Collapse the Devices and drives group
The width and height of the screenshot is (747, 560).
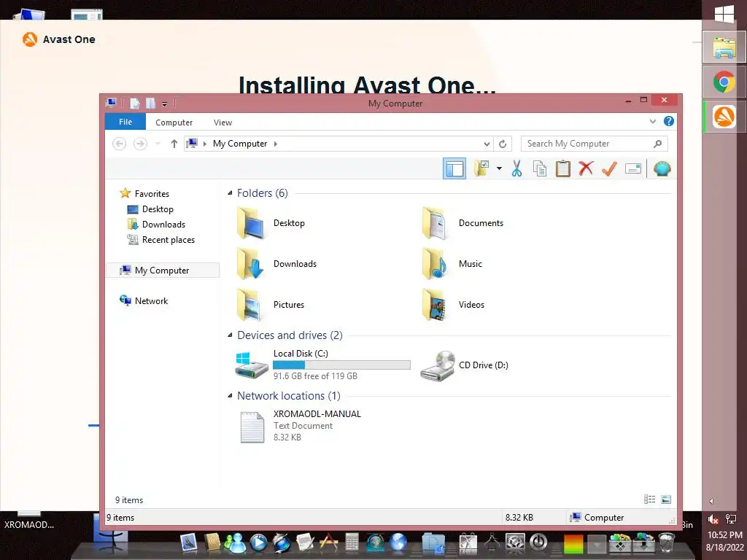click(x=230, y=335)
